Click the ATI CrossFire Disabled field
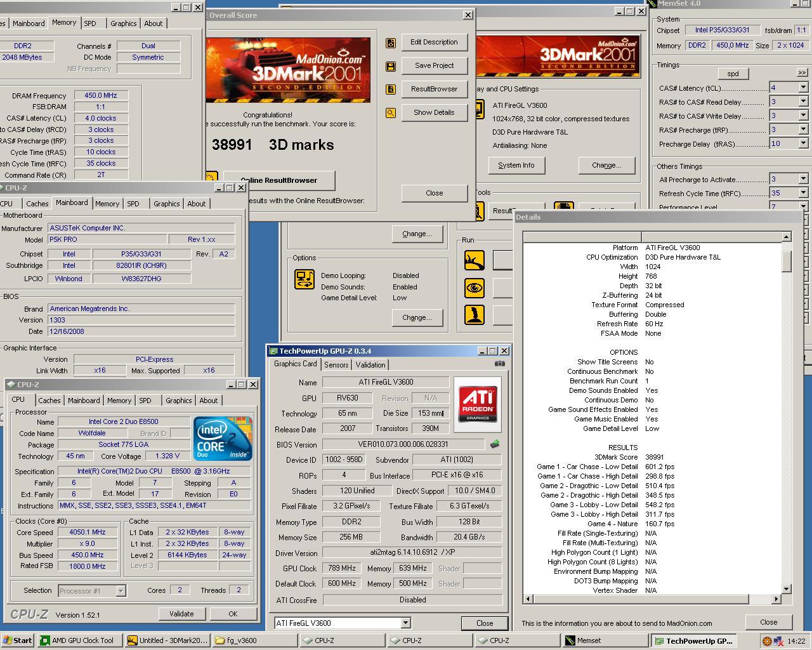This screenshot has height=650, width=812. [412, 600]
